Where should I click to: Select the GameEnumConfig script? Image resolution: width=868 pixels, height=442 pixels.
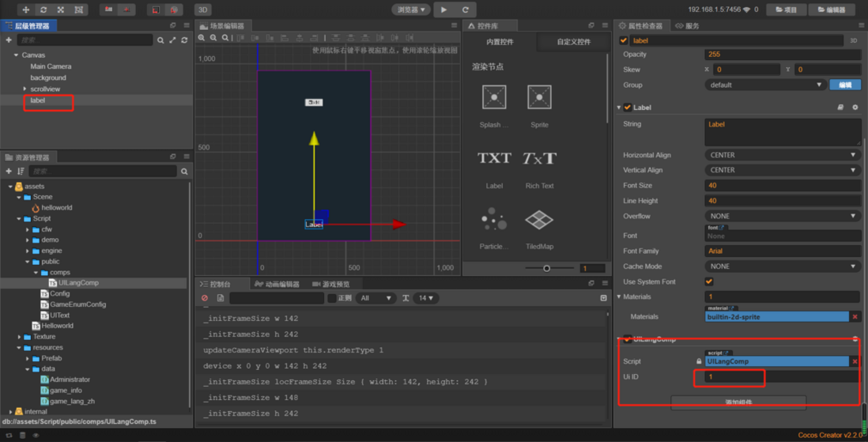(x=77, y=304)
